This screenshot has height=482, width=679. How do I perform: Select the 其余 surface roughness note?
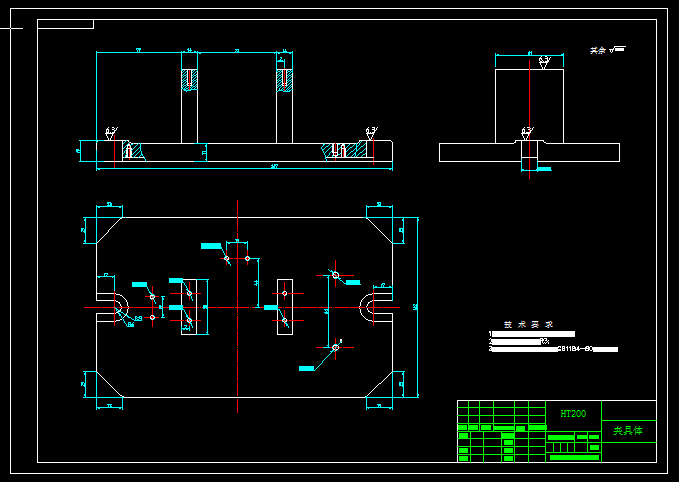click(608, 50)
